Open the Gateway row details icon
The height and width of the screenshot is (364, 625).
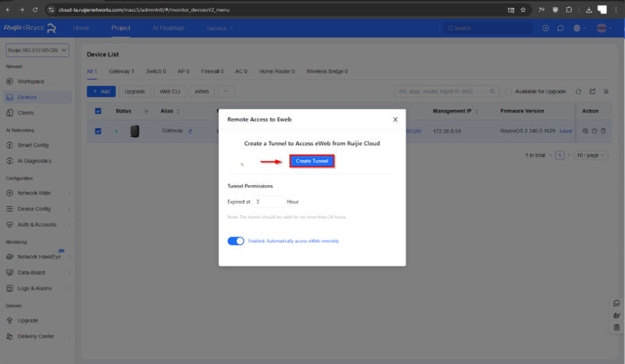pos(585,130)
